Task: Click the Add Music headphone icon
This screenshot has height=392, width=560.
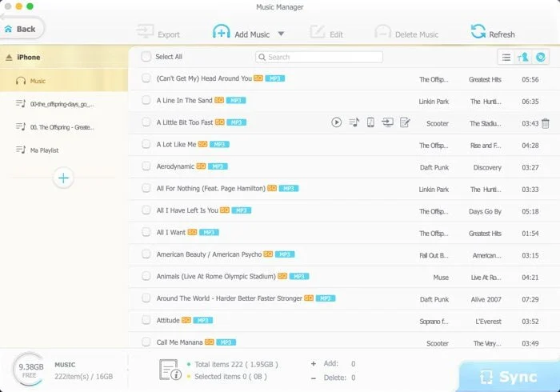Action: point(222,32)
